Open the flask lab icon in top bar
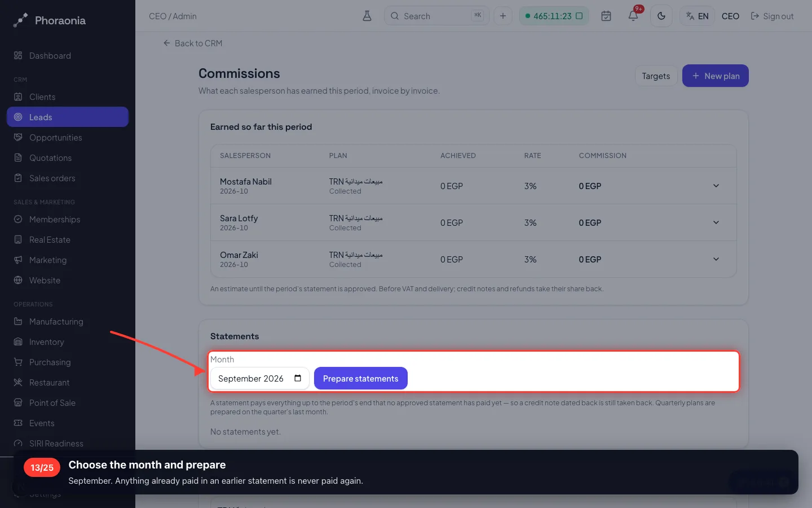The width and height of the screenshot is (812, 508). click(x=367, y=16)
